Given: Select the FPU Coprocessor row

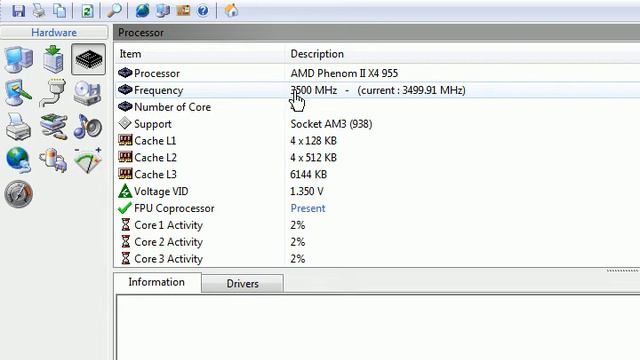Looking at the screenshot, I should 377,208.
